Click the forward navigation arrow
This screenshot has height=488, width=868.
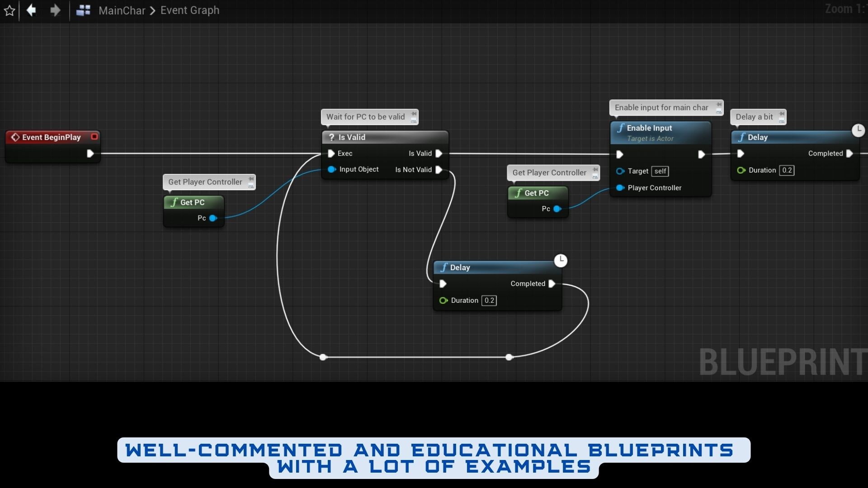(x=55, y=10)
